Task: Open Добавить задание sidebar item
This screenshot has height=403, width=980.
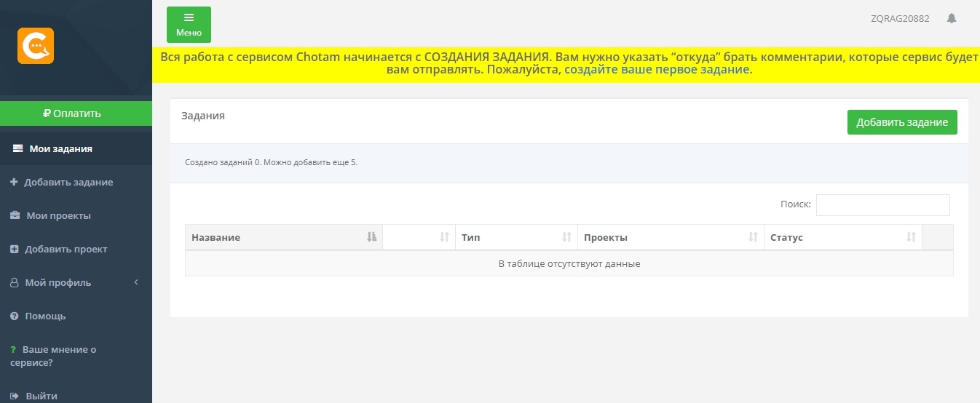Action: point(68,183)
